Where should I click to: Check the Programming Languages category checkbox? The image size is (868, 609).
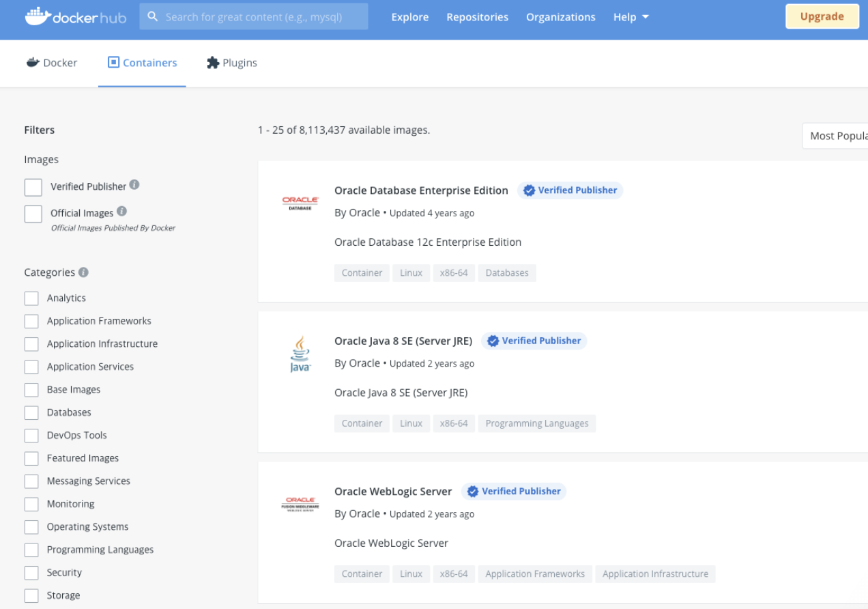(x=31, y=550)
